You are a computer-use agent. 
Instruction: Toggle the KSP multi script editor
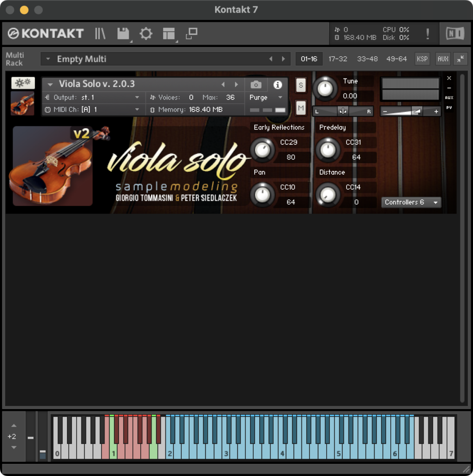pos(422,59)
